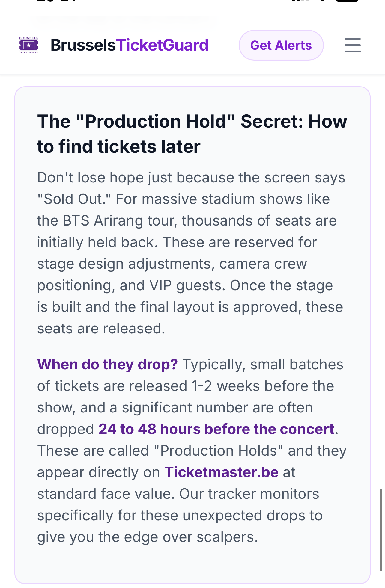This screenshot has width=385, height=588.
Task: Select the Production Hold Secret headline
Action: pos(192,133)
